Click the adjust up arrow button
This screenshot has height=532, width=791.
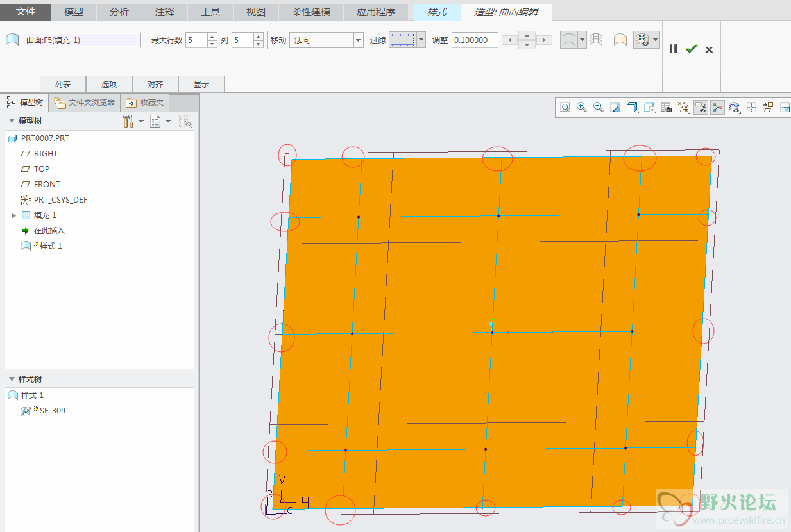pyautogui.click(x=527, y=35)
